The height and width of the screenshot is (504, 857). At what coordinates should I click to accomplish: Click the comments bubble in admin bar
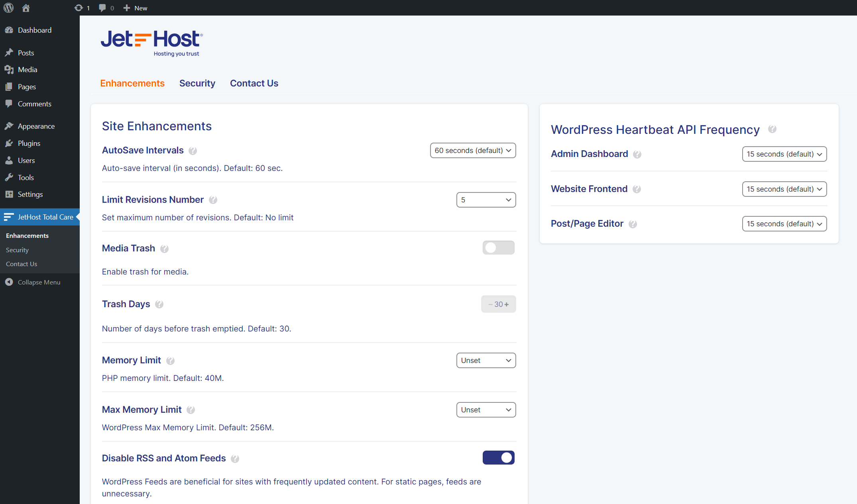coord(102,8)
